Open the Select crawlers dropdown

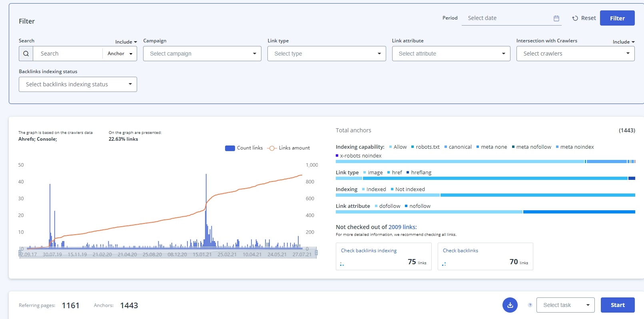point(575,54)
